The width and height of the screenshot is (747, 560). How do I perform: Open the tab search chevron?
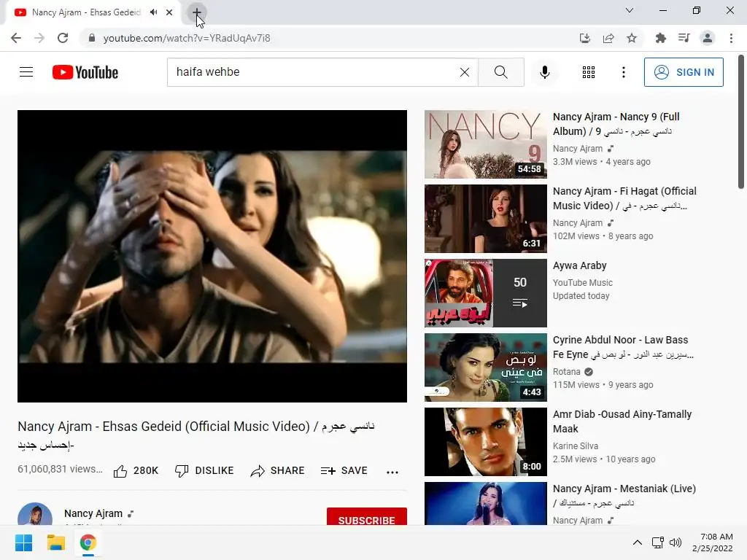[630, 10]
